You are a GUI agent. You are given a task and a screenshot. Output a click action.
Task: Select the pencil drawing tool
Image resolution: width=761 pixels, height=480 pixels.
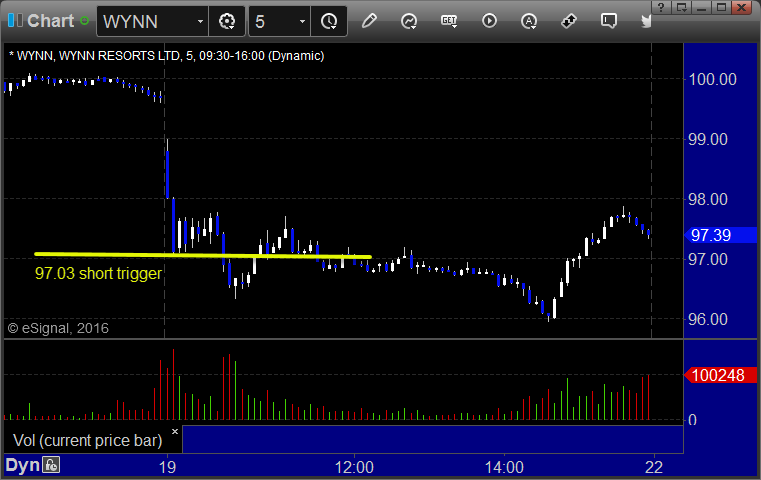pyautogui.click(x=369, y=21)
